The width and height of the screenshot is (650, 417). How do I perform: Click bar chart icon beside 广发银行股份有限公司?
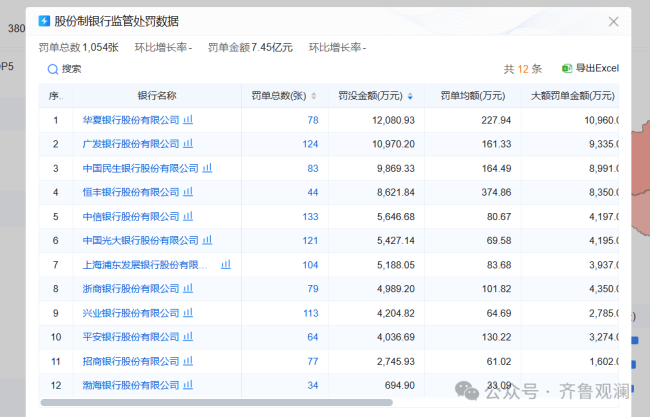(x=188, y=144)
